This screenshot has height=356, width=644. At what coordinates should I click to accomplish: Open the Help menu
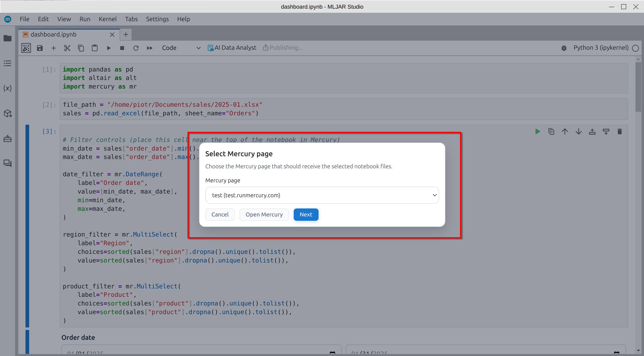click(x=184, y=19)
